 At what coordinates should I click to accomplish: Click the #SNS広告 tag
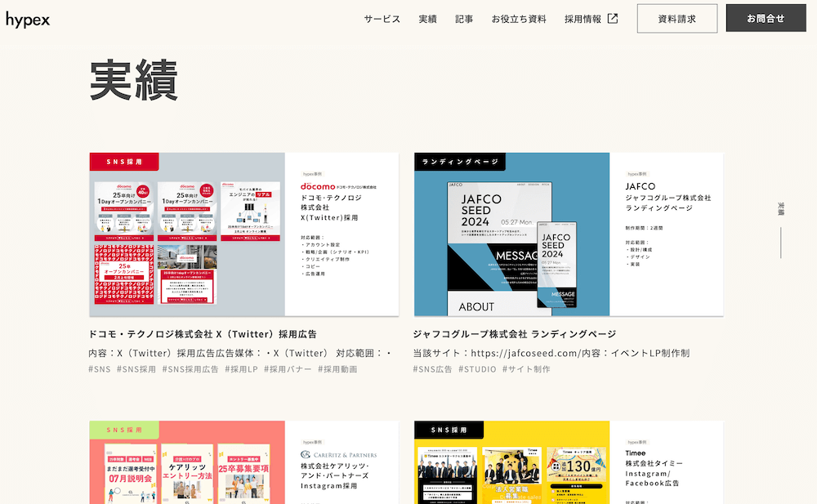pyautogui.click(x=432, y=369)
